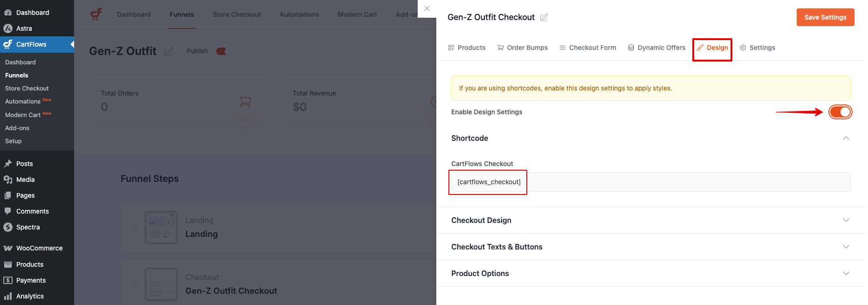Collapse the Shortcode section

[846, 138]
